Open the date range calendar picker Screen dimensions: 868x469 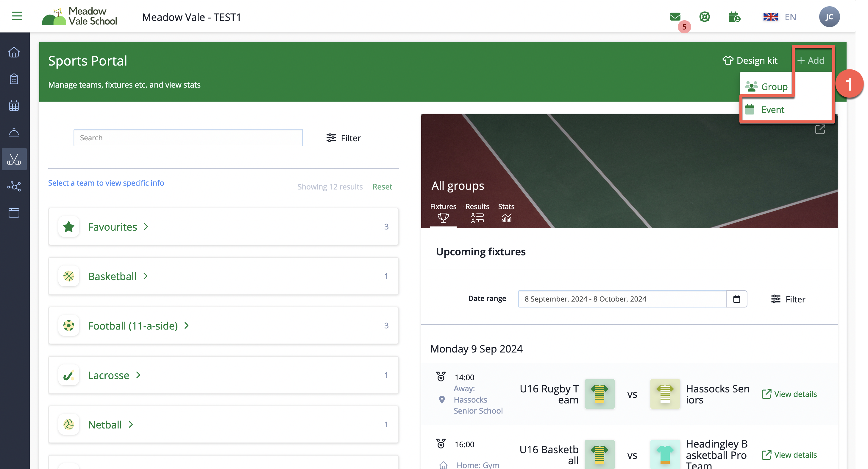(737, 299)
